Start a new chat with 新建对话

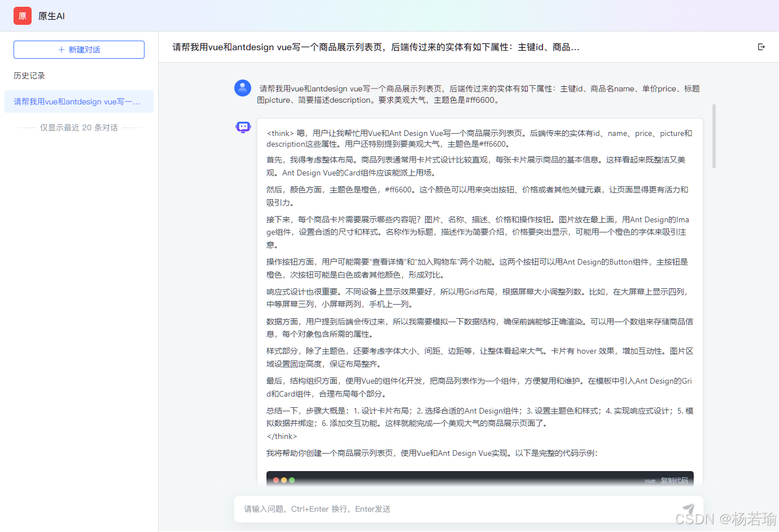point(79,50)
